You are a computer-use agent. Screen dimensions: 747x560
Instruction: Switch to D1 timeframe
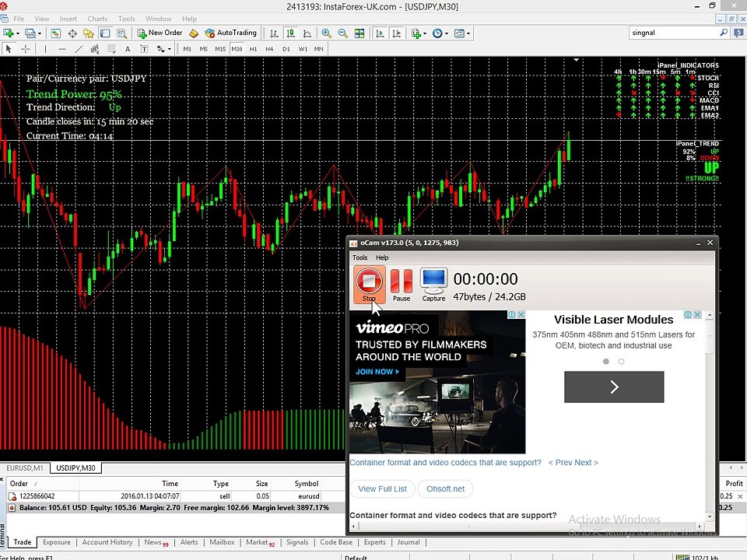pyautogui.click(x=286, y=48)
